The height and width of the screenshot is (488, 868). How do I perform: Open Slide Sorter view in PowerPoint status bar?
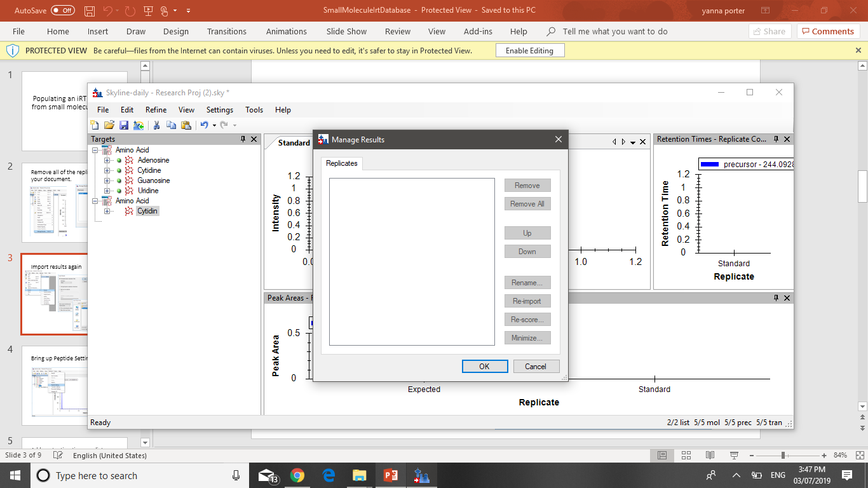686,455
